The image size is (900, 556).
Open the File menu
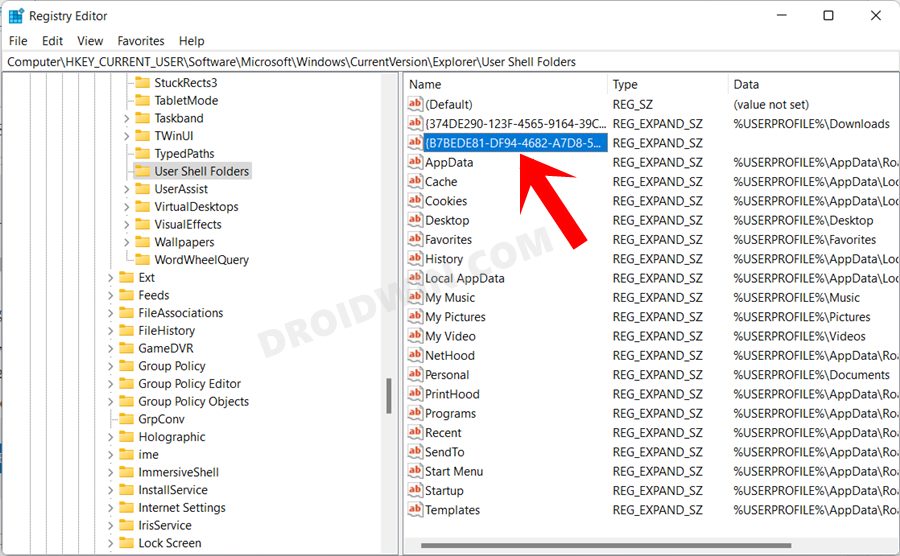pyautogui.click(x=18, y=41)
